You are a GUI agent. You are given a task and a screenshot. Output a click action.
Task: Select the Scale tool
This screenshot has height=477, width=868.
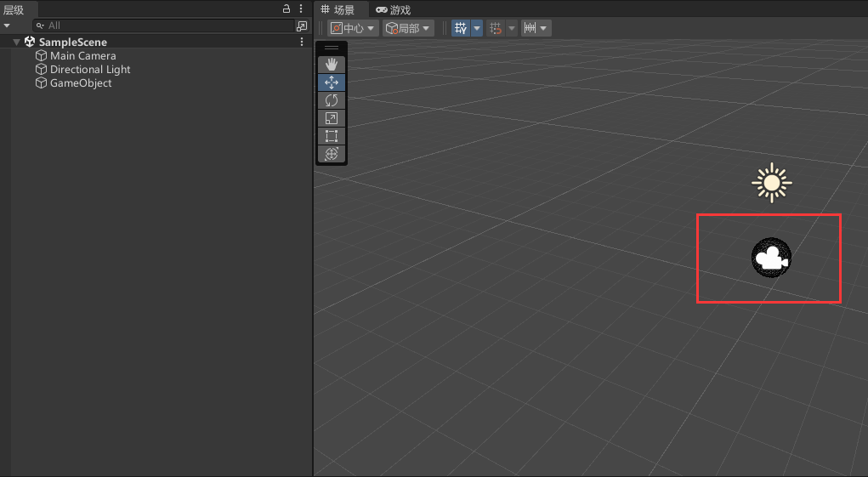click(331, 118)
